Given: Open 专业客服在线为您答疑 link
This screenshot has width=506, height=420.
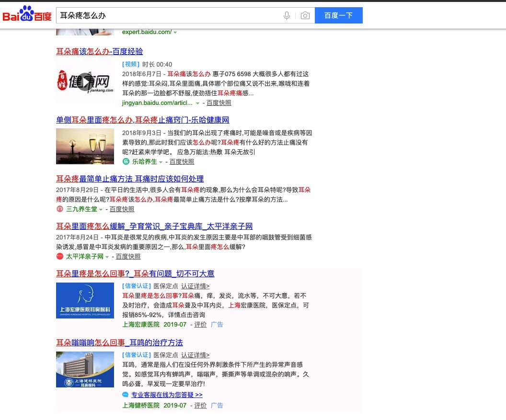Looking at the screenshot, I should [167, 395].
